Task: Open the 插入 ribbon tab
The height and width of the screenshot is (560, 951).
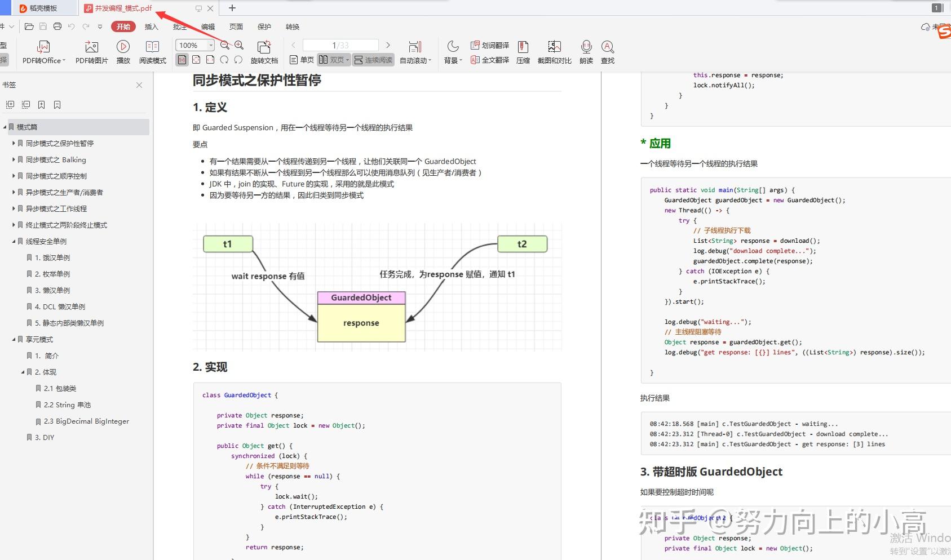Action: pos(151,26)
